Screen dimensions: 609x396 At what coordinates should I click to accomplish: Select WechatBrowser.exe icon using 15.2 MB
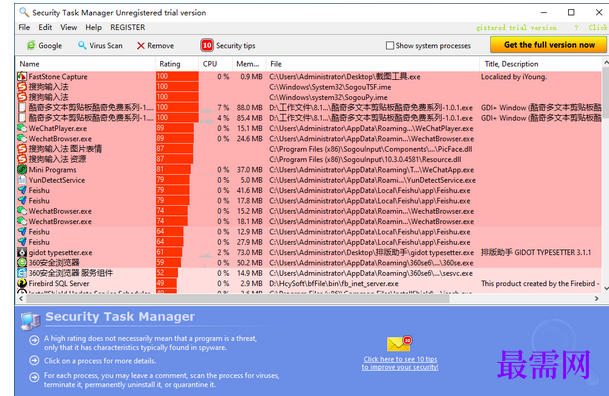tap(22, 211)
